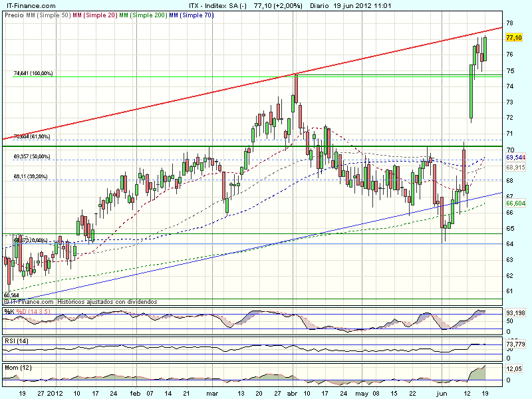Select the 'Precio' legend label

point(14,15)
